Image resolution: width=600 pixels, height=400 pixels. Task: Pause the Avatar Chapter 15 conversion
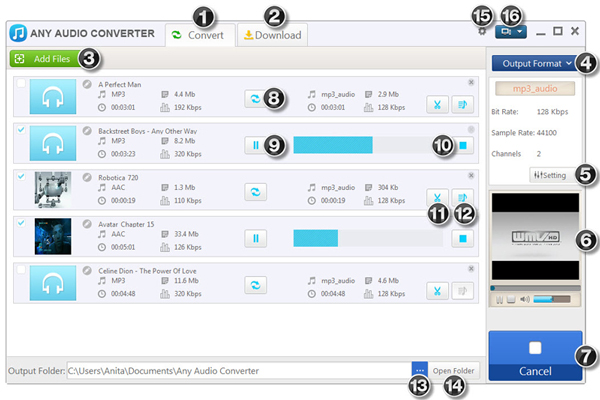coord(255,238)
